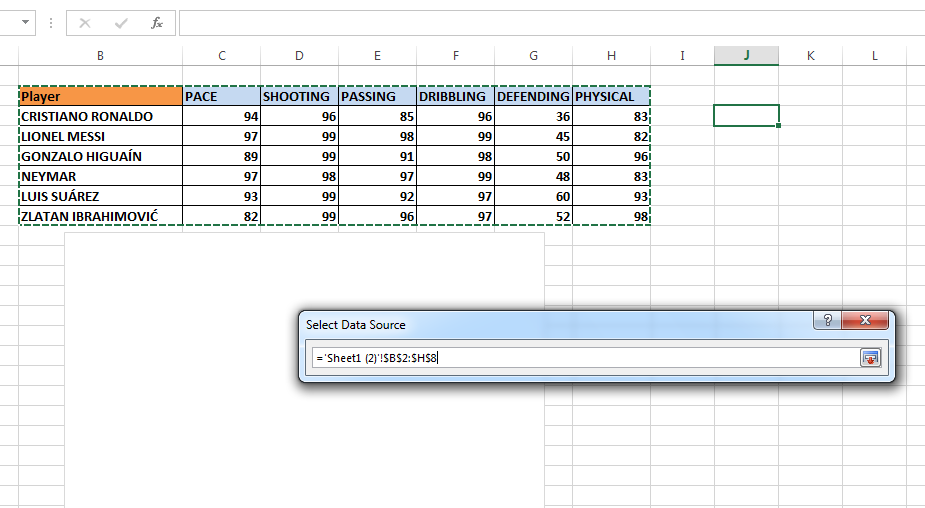Click the formula bar input area
925x508 pixels.
552,23
